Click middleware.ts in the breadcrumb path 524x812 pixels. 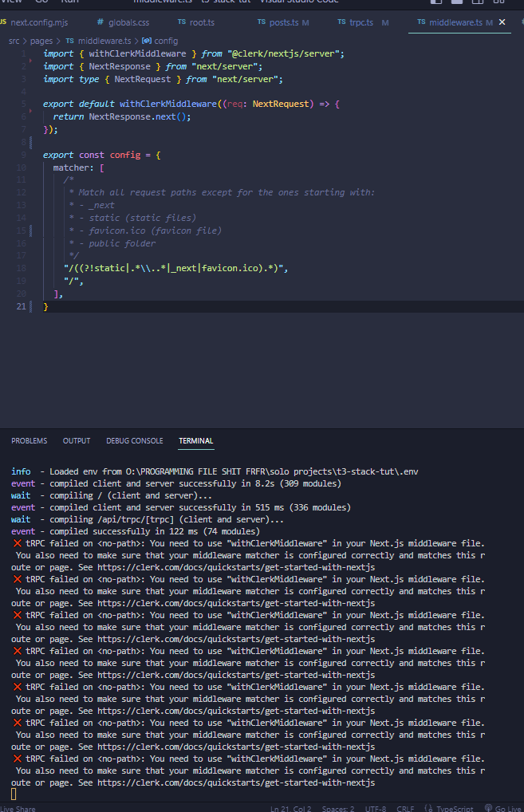[x=98, y=41]
